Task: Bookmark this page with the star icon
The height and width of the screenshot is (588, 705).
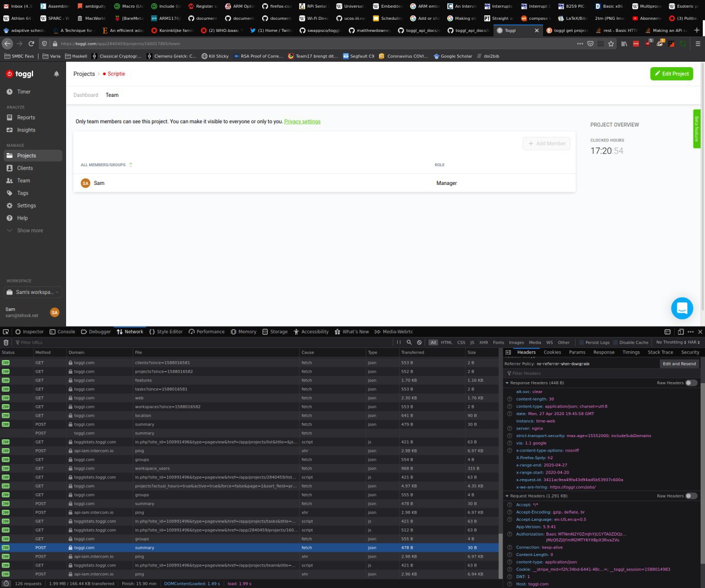Action: [611, 43]
